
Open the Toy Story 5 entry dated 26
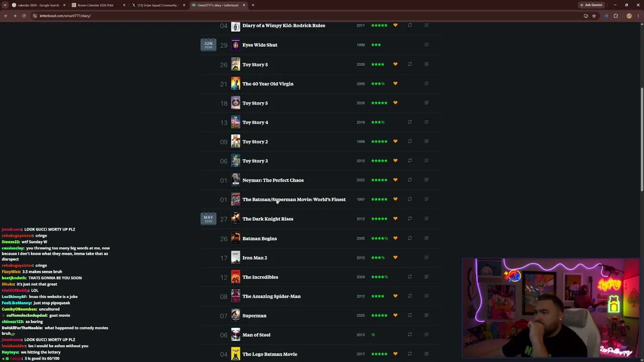255,64
